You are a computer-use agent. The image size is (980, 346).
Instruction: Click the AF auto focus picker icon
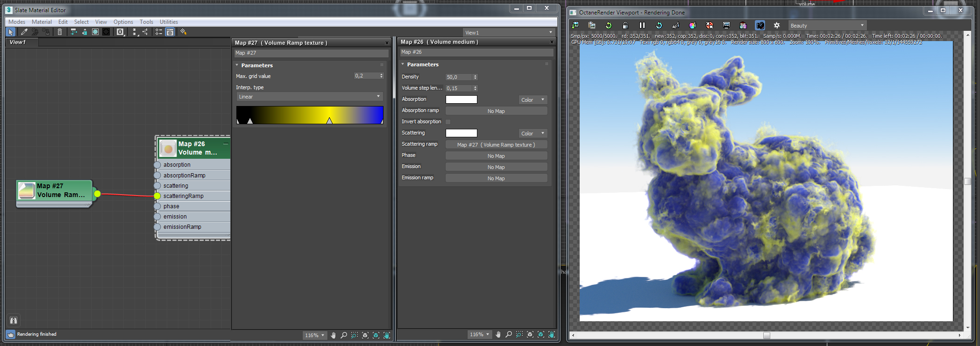[x=675, y=26]
